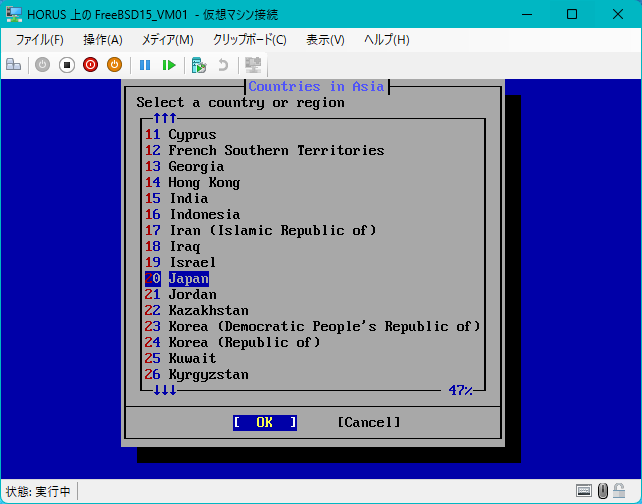Click the green Reset/Start play icon
Viewport: 642px width, 504px height.
point(169,65)
